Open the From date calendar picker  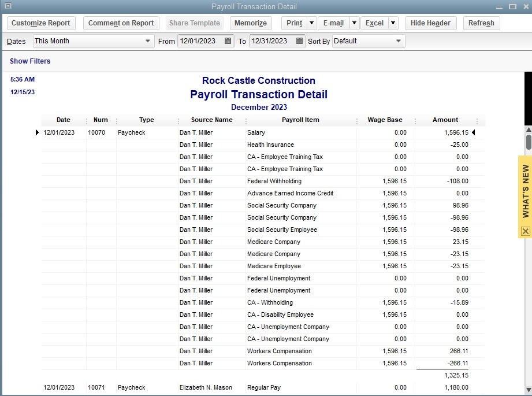click(x=228, y=41)
